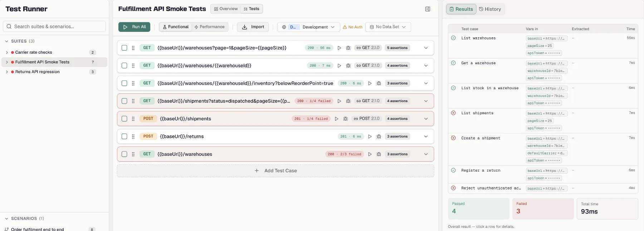Switch to Performance test mode
Screen dimensions: 644x231
tap(209, 27)
